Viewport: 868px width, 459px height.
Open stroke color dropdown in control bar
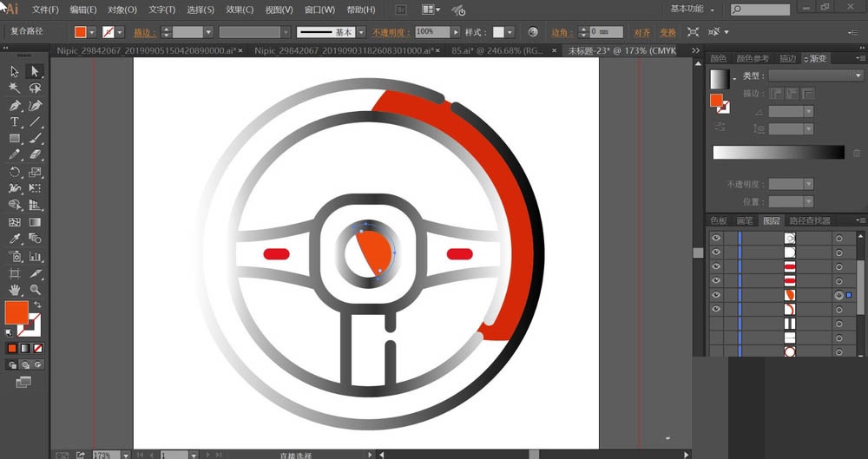point(120,32)
